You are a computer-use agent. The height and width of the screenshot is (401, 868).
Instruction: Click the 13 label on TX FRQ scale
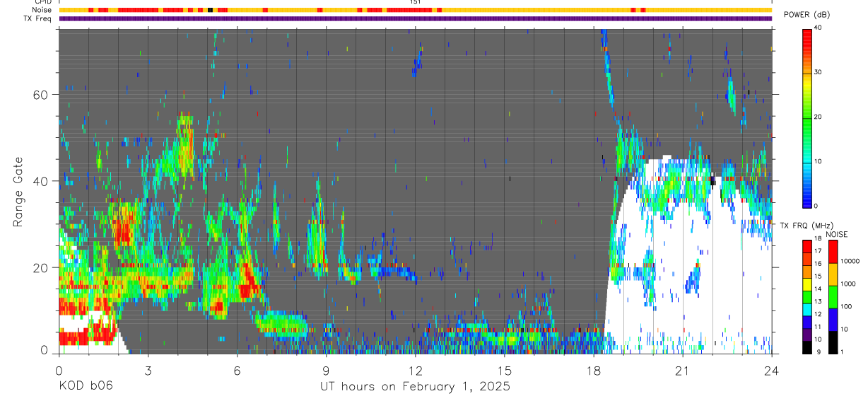(x=817, y=302)
